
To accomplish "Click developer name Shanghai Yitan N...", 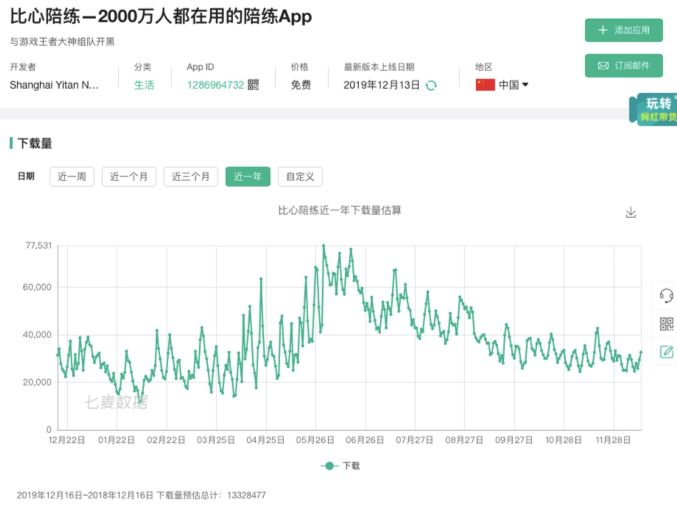I will (54, 85).
